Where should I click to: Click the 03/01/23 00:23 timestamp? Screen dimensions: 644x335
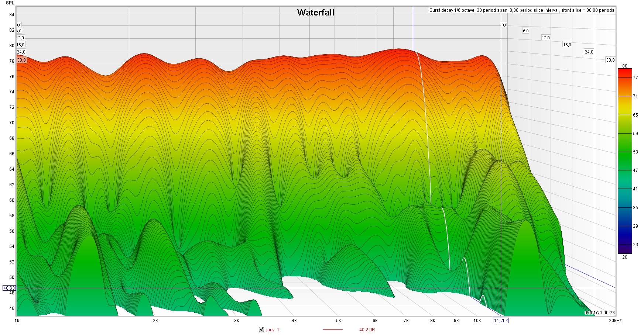[600, 313]
